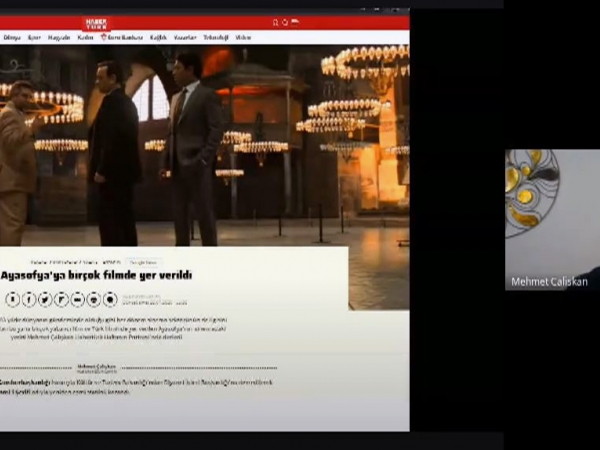Click the print icon in the share row
The image size is (600, 450).
pyautogui.click(x=94, y=299)
